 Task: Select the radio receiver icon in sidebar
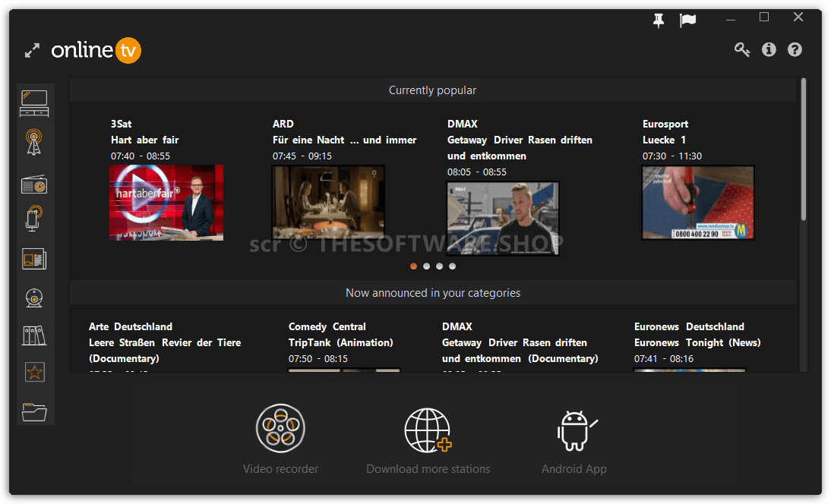pyautogui.click(x=34, y=184)
